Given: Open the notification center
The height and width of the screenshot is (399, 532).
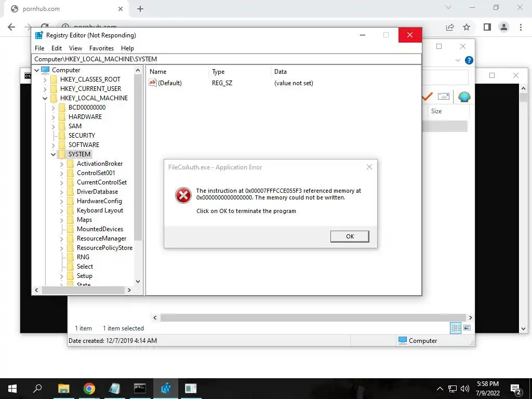Looking at the screenshot, I should click(516, 389).
